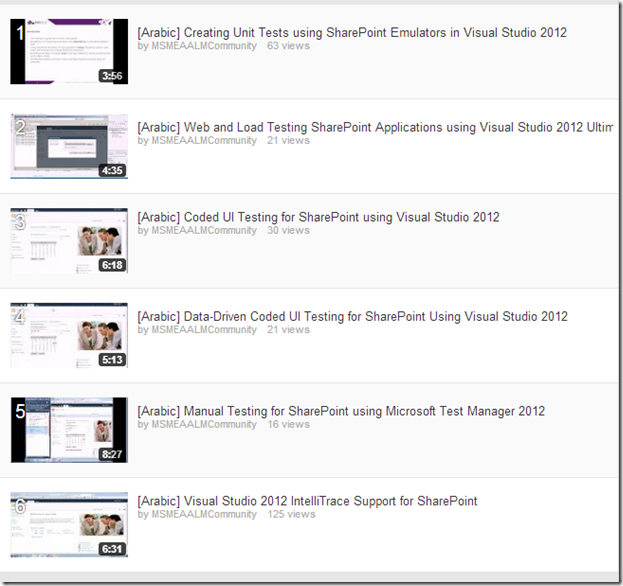This screenshot has height=586, width=623.
Task: Visit MSMEAALMCommunity channel under Data-Driven Coded UI video
Action: pos(204,330)
